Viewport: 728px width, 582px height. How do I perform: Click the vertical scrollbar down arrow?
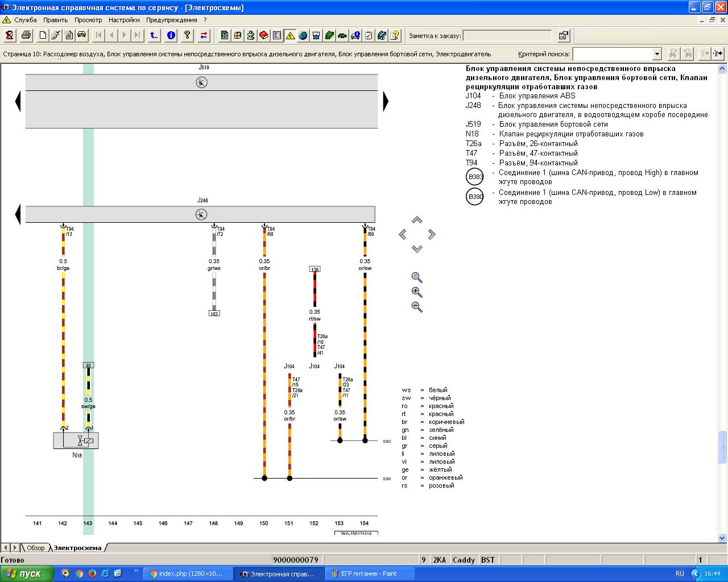click(722, 538)
